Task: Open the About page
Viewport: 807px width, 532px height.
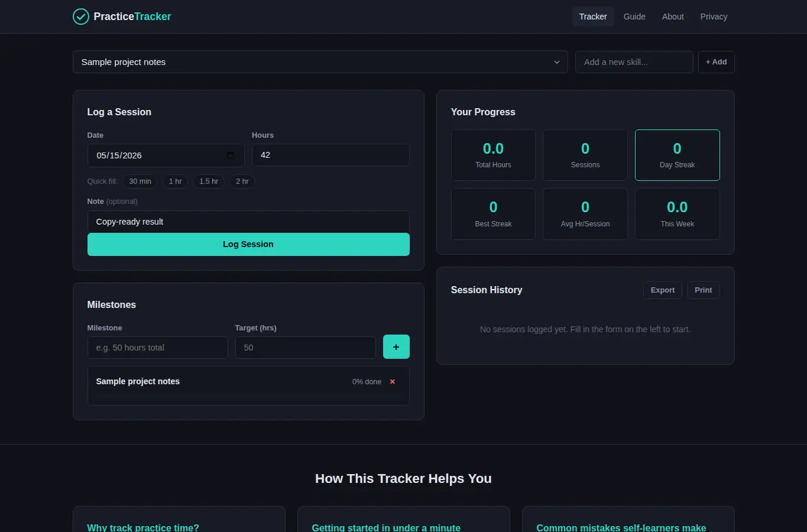Action: pyautogui.click(x=673, y=17)
